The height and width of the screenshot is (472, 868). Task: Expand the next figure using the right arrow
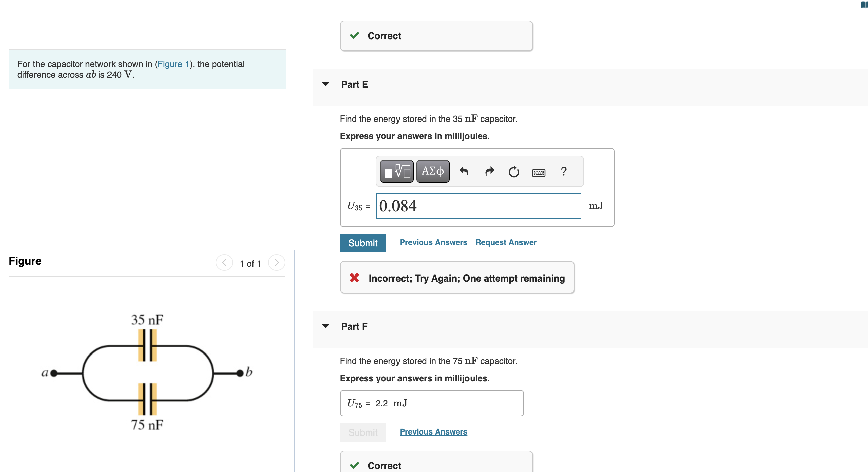coord(276,263)
